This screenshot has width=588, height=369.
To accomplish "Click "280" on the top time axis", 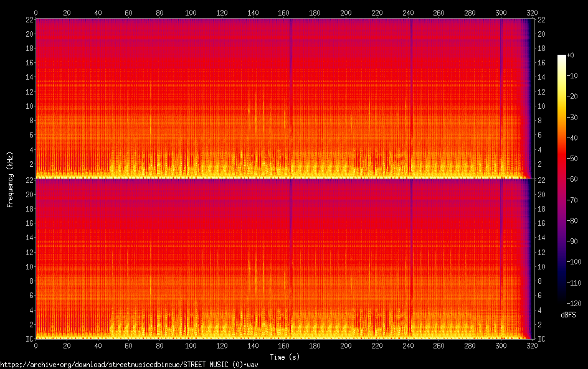I will [x=470, y=12].
